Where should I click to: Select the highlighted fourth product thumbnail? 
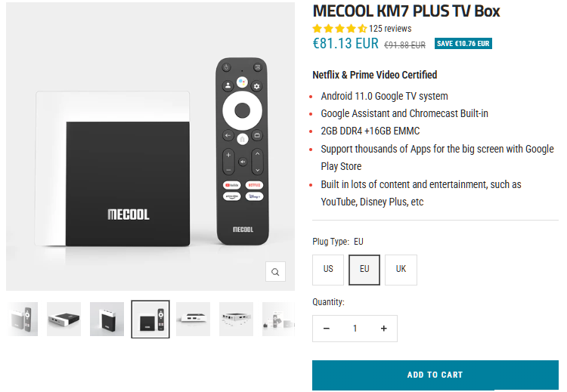tap(150, 319)
